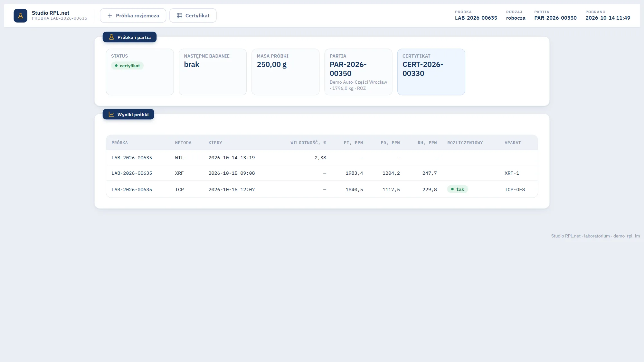Click the chart icon in Wyniki próbki

click(111, 114)
